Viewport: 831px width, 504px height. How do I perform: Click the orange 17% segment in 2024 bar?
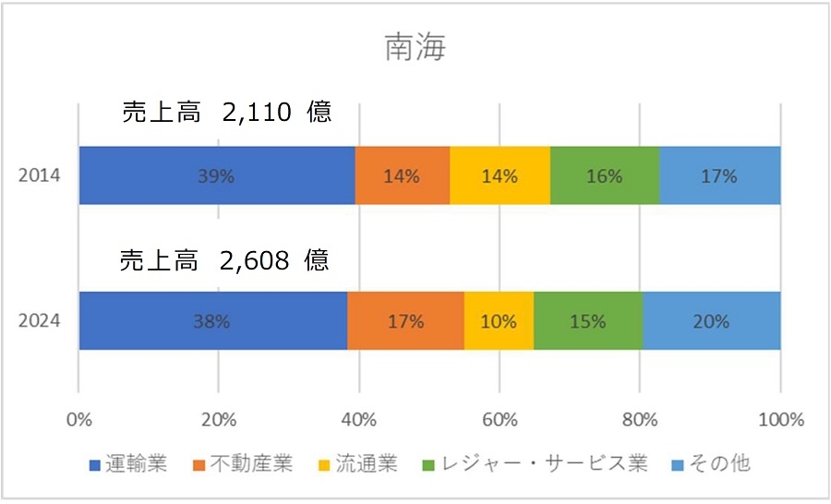point(405,321)
